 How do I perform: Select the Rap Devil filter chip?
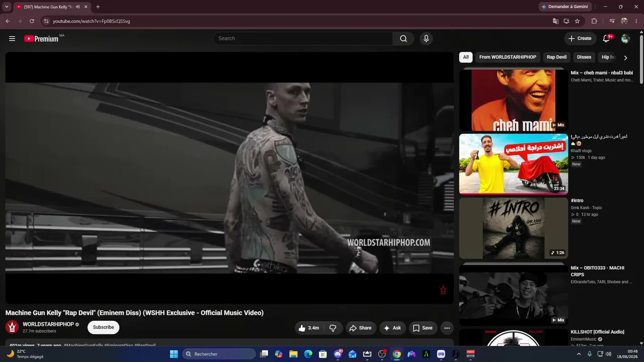pos(556,57)
